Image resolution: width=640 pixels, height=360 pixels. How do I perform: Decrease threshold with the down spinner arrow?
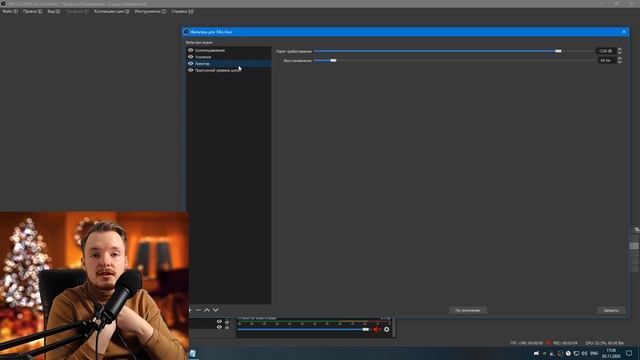[x=620, y=53]
